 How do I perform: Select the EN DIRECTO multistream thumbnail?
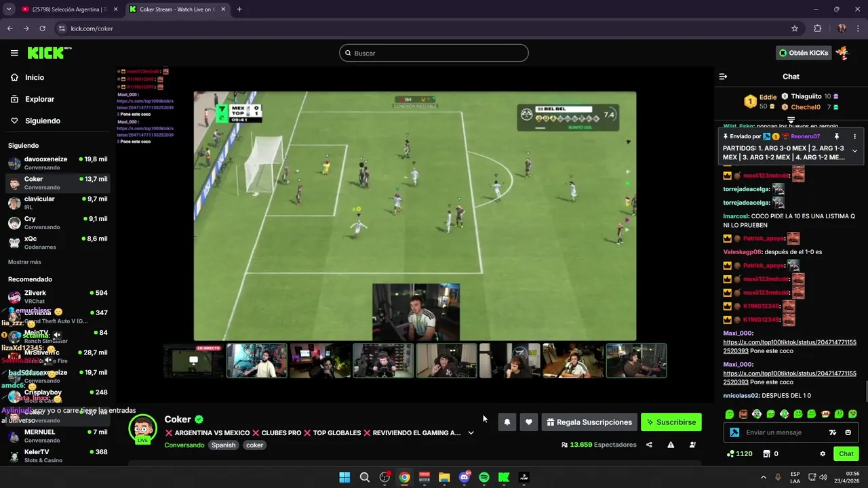194,361
